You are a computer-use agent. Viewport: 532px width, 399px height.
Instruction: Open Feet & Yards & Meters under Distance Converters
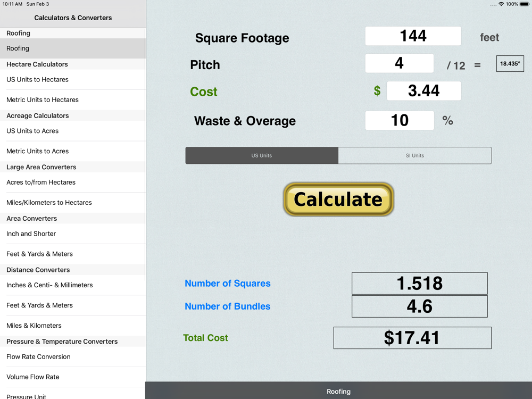pos(73,305)
